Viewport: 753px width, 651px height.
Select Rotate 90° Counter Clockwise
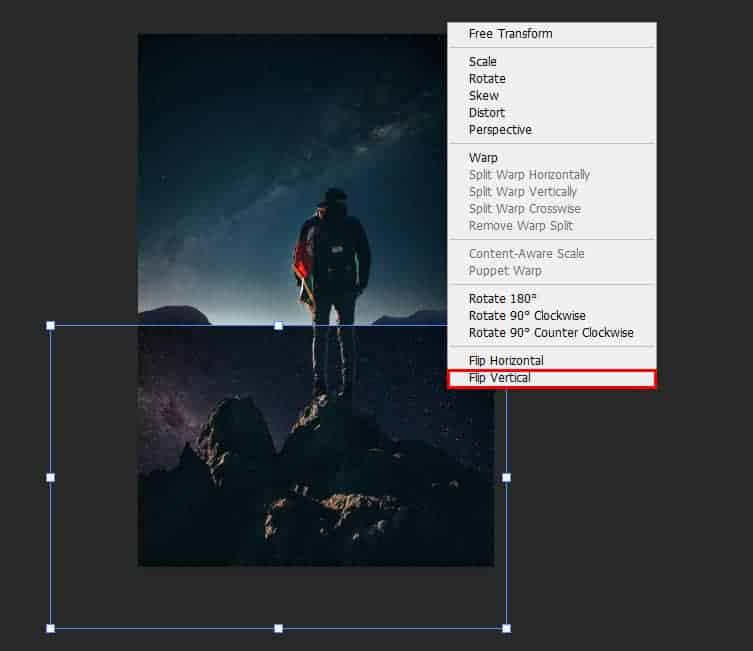point(551,333)
